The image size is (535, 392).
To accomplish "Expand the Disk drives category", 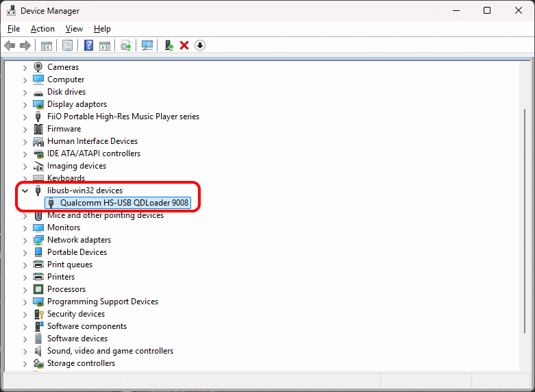I will point(25,93).
